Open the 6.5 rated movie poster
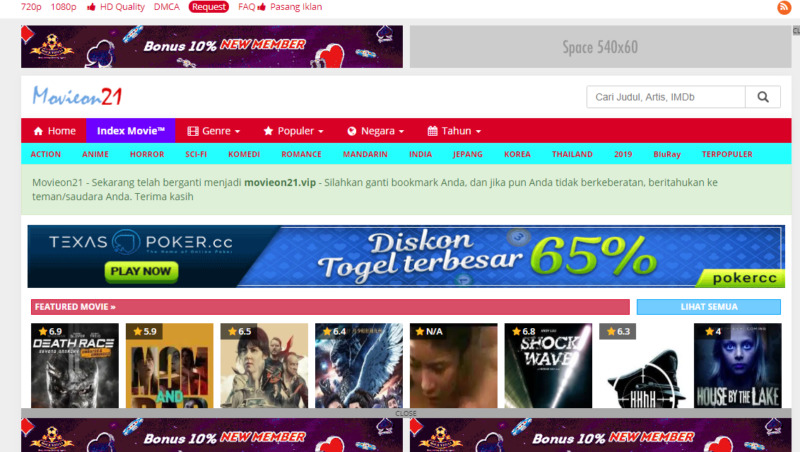 point(264,365)
